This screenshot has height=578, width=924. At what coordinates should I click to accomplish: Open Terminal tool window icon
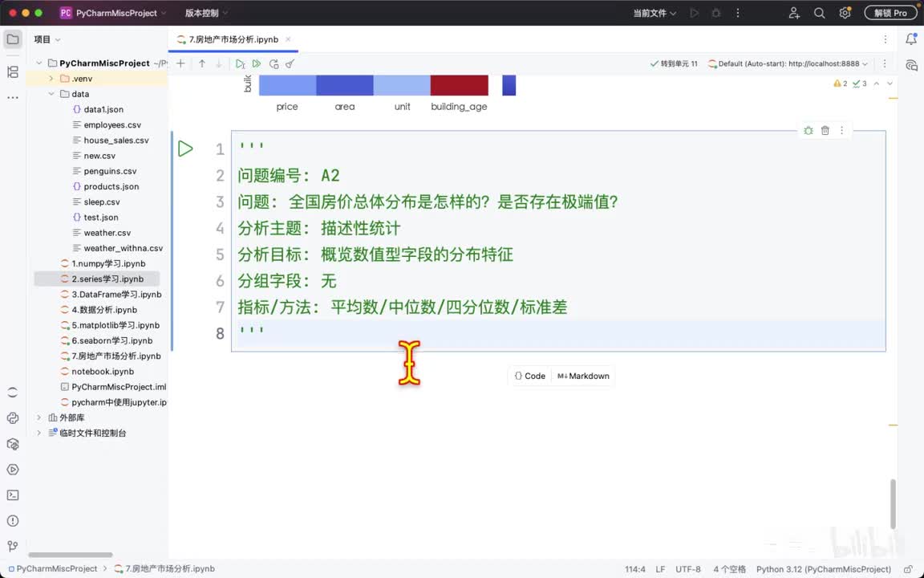click(x=12, y=495)
